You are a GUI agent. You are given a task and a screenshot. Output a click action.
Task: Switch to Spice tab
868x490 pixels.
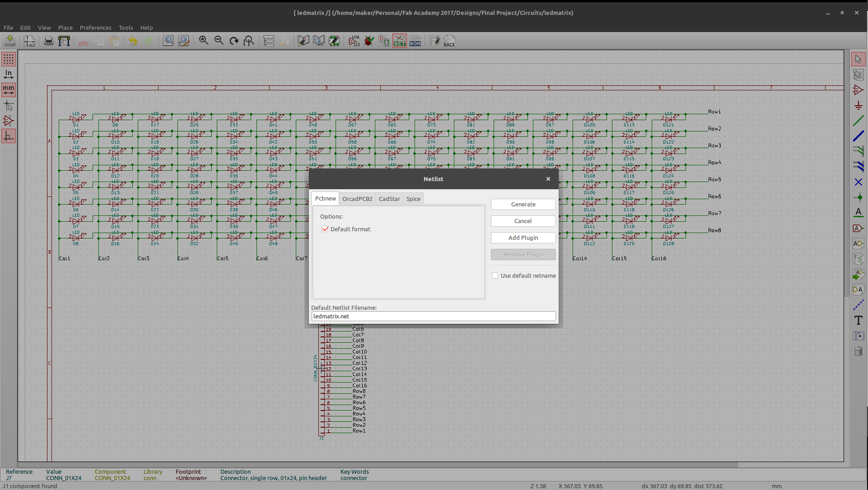tap(413, 199)
